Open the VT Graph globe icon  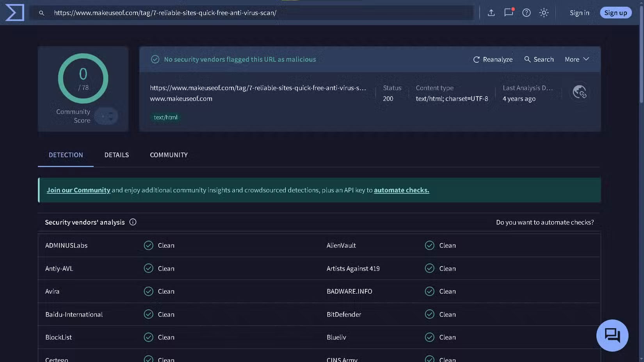(x=579, y=92)
